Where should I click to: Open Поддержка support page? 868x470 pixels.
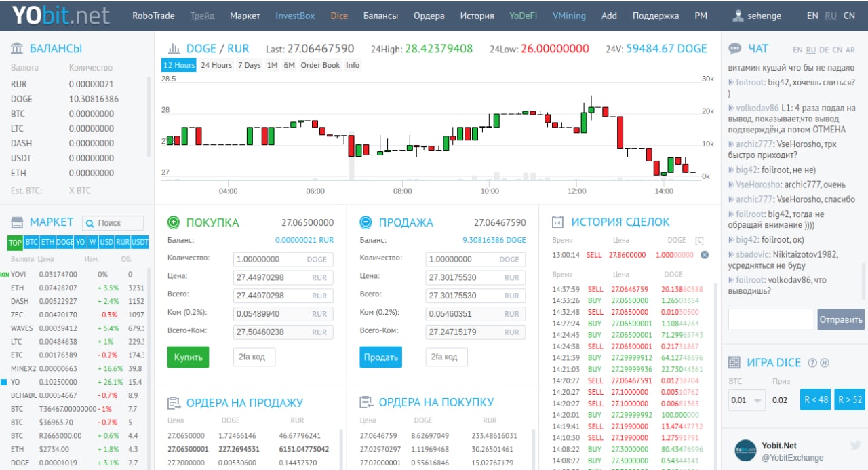(x=656, y=16)
